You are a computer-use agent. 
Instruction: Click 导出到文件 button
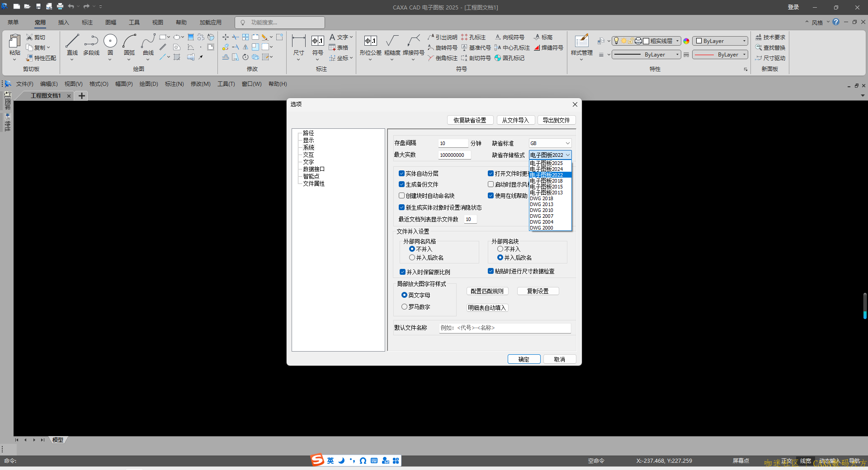coord(557,120)
